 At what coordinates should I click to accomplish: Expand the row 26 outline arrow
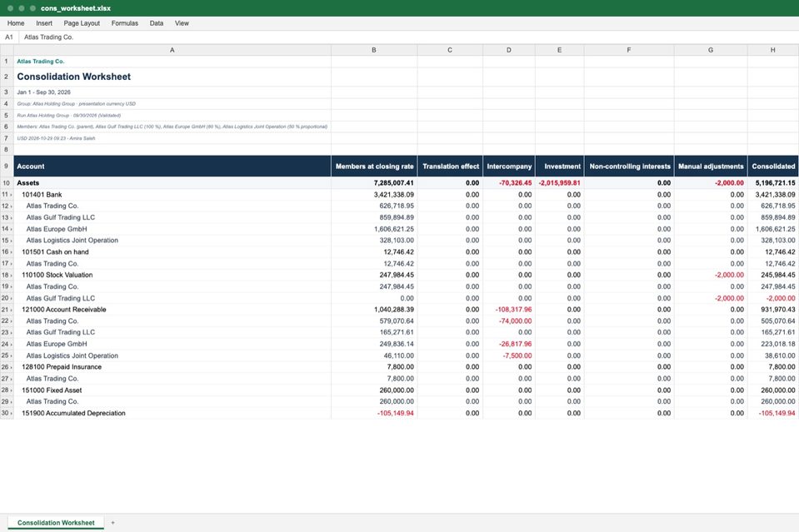click(11, 367)
